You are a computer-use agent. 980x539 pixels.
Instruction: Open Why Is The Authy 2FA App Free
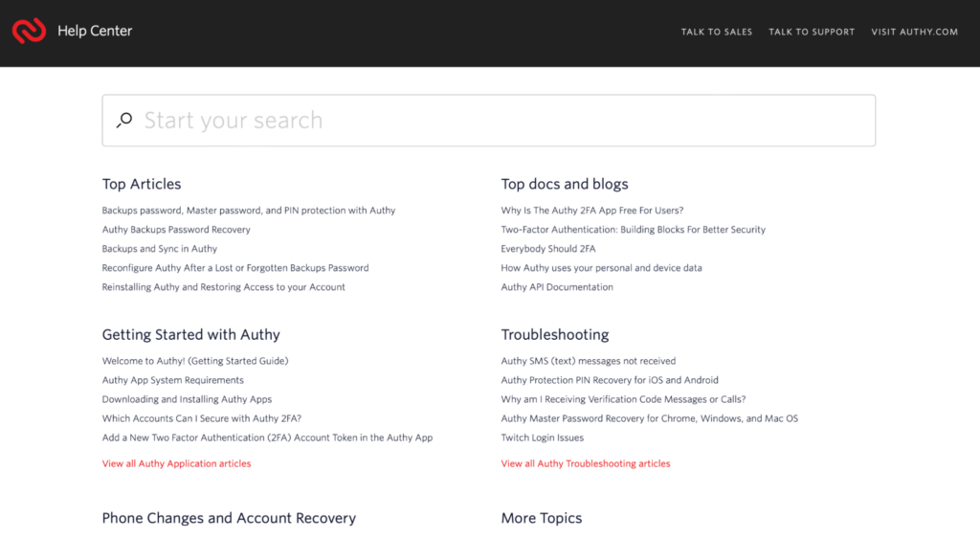pyautogui.click(x=591, y=210)
